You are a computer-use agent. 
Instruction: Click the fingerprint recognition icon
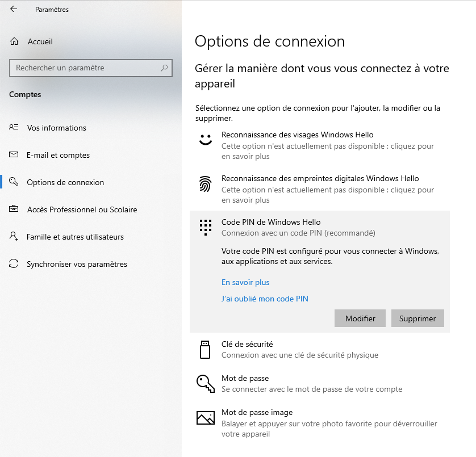click(206, 184)
